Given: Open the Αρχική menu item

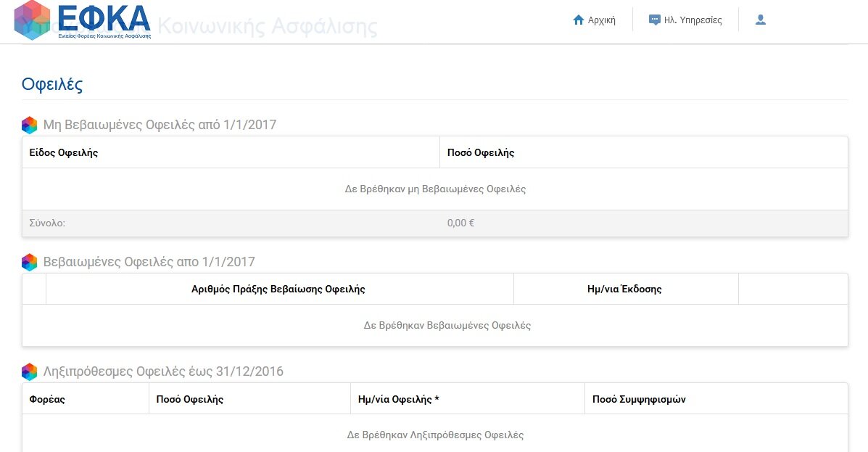Looking at the screenshot, I should pyautogui.click(x=602, y=20).
